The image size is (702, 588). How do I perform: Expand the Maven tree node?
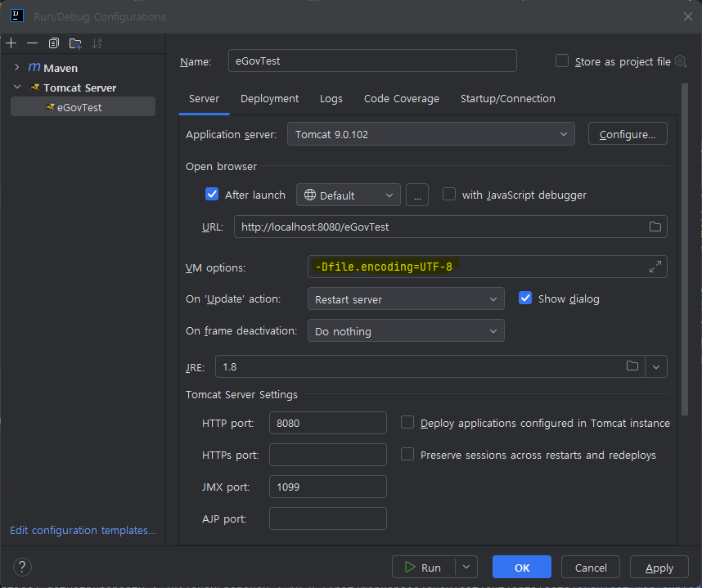(17, 67)
